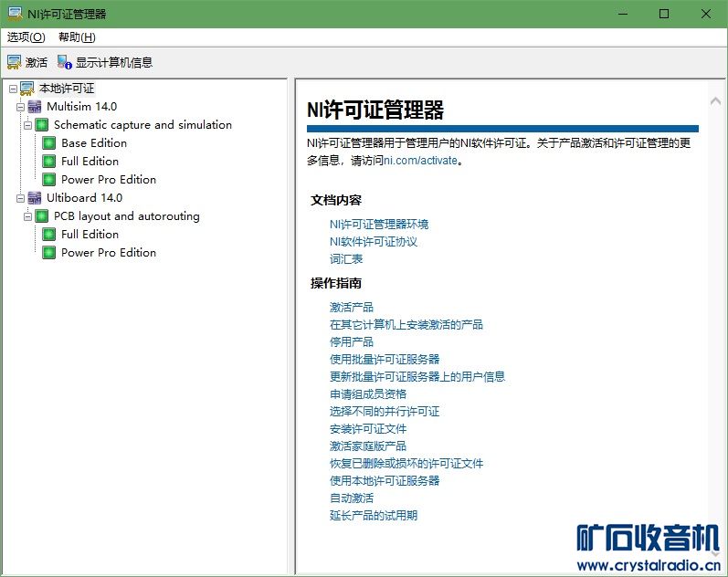Open 使用本地许可证服务器 link
Viewport: 728px width, 577px height.
[385, 480]
